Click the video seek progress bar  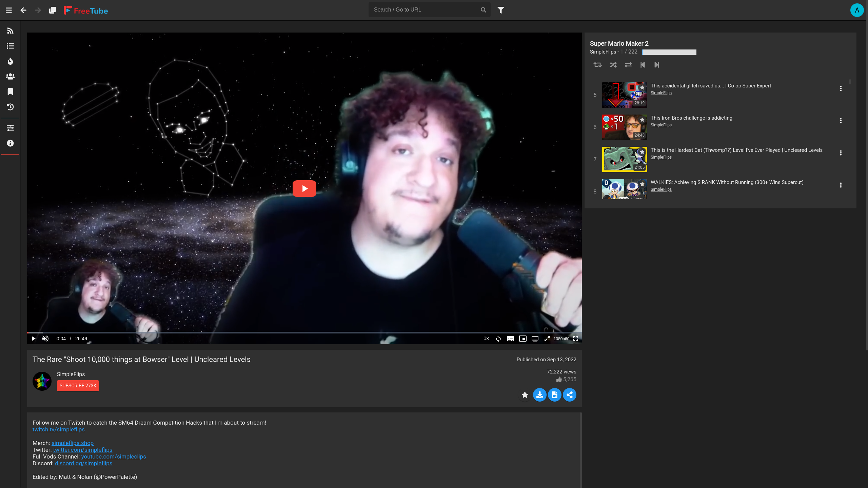[x=304, y=332]
